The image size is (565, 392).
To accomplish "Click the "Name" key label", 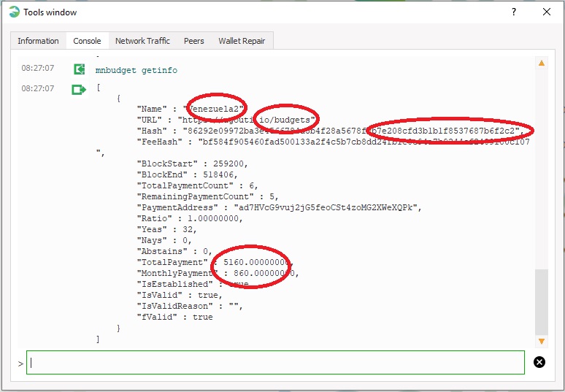I will [152, 109].
